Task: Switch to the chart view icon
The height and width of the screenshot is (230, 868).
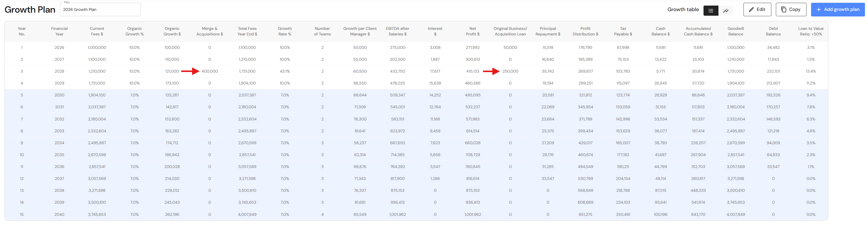Action: (x=726, y=10)
